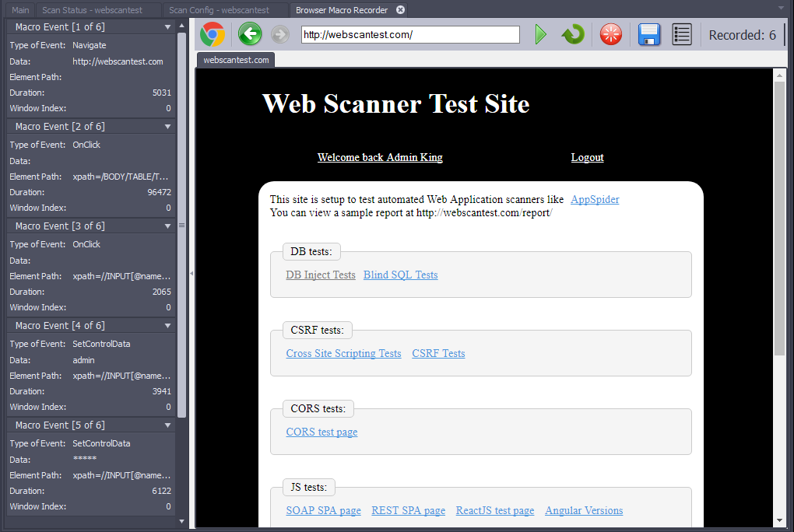Select duration value 96472
The height and width of the screenshot is (532, 794).
[159, 192]
